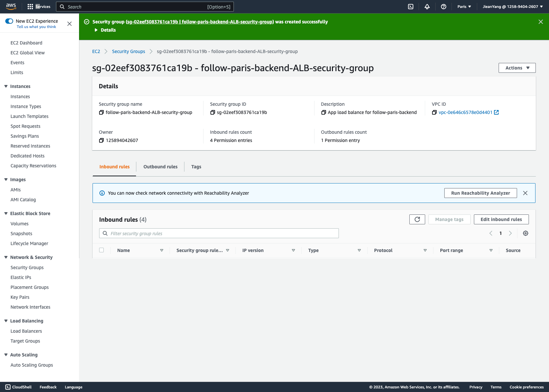Screen dimensions: 549x392
Task: Sort by Name column arrow
Action: pos(162,250)
